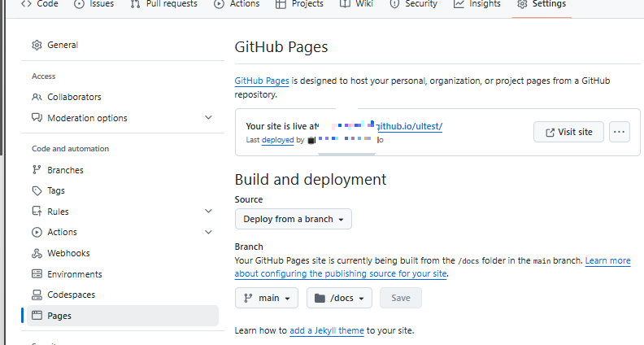The image size is (644, 345).
Task: Open Webhooks settings
Action: (123, 253)
